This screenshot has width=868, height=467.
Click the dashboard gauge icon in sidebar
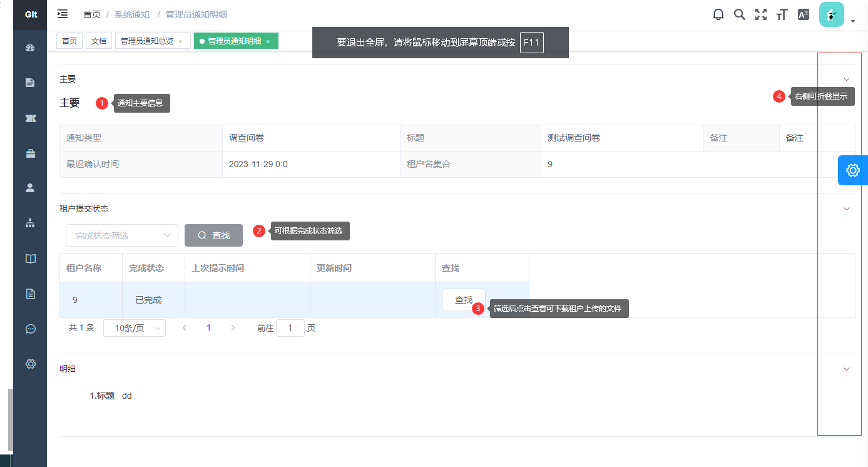[x=30, y=48]
